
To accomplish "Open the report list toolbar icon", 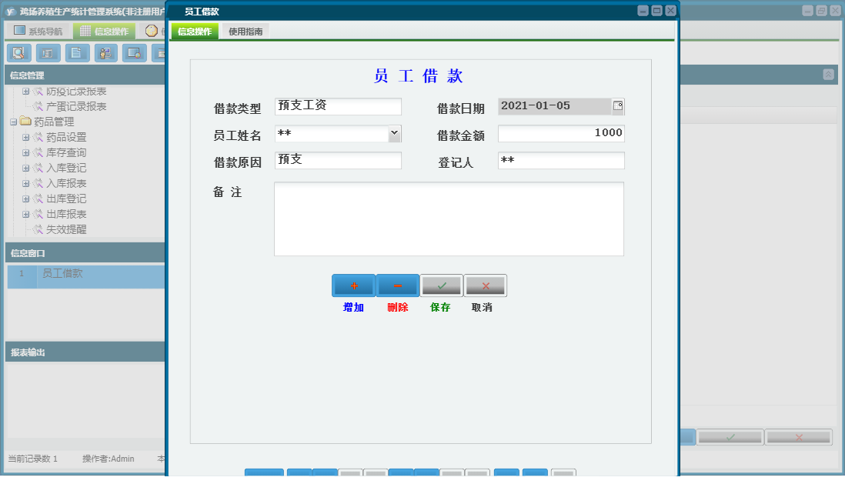I will (x=48, y=53).
